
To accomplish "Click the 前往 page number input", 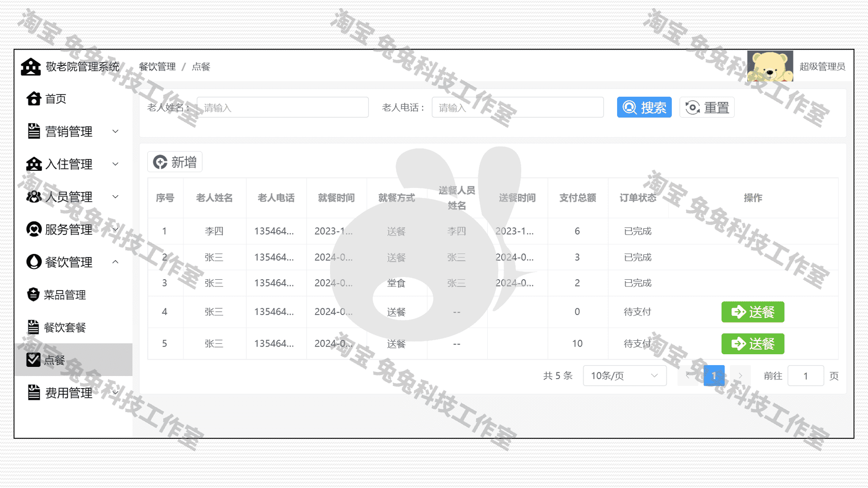I will click(806, 375).
